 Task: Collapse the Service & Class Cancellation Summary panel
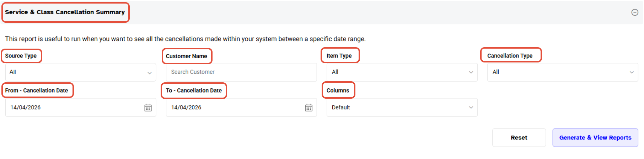pos(634,12)
